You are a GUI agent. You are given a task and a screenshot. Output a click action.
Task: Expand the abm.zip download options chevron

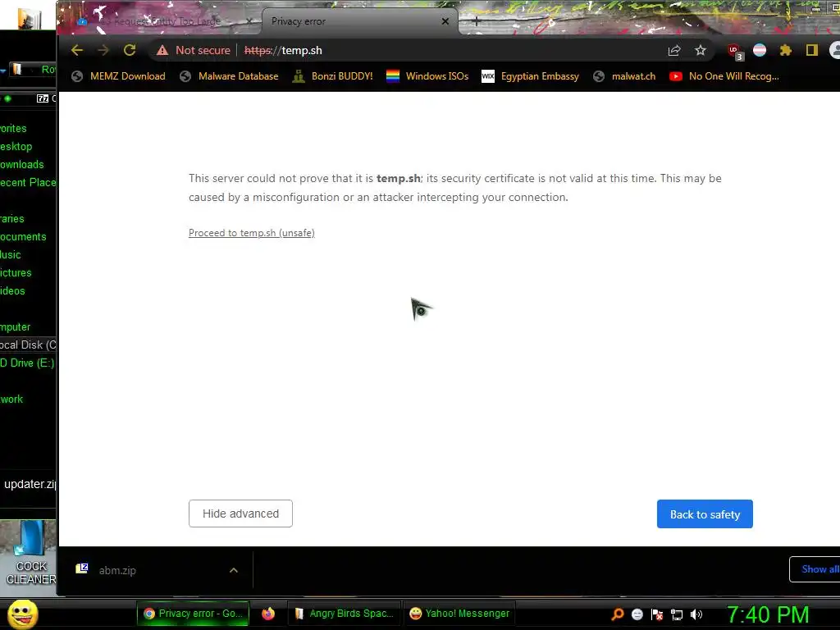pos(234,571)
